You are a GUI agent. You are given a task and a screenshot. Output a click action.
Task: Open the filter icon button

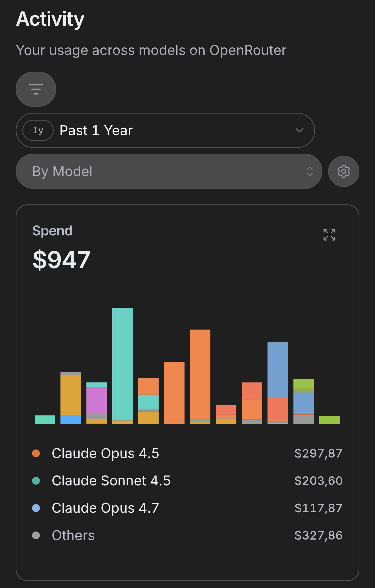(36, 89)
